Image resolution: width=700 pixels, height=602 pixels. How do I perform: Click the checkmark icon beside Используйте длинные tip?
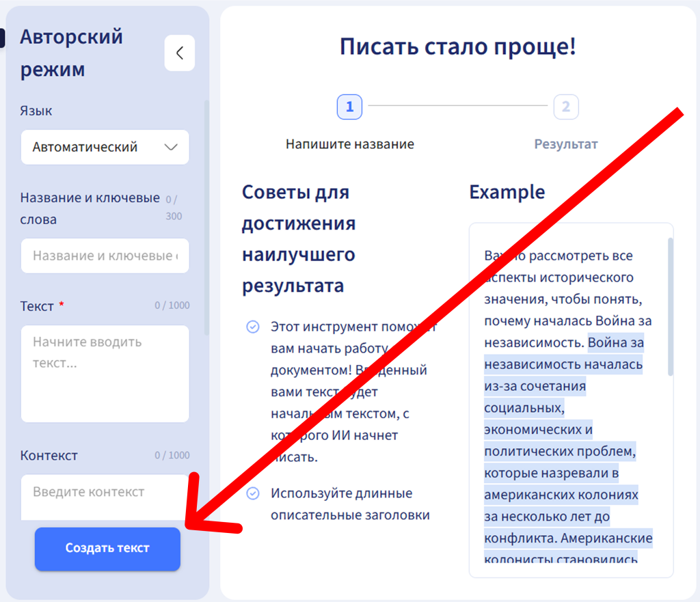pos(253,493)
